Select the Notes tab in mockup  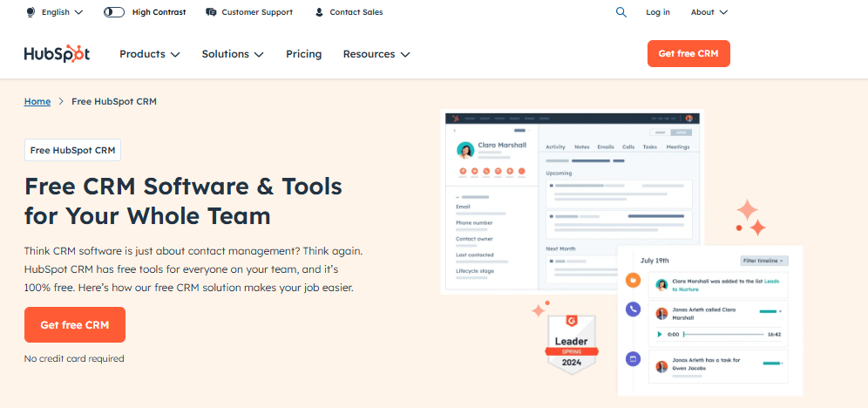coord(582,146)
